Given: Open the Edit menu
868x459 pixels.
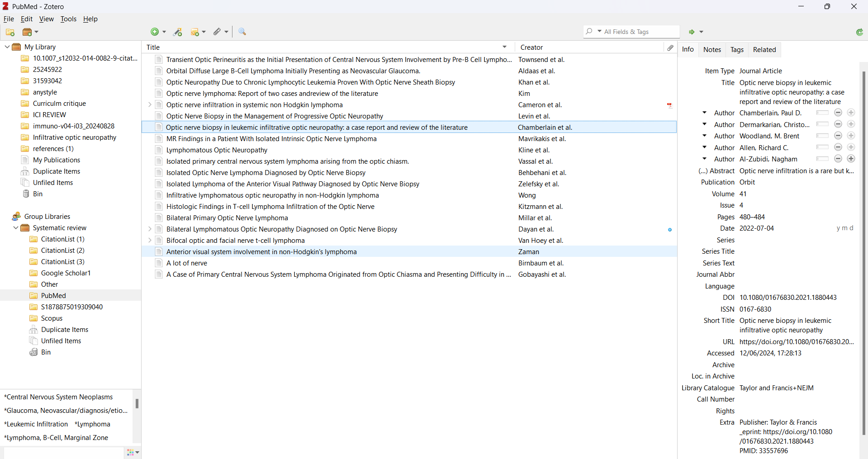Looking at the screenshot, I should pos(27,19).
